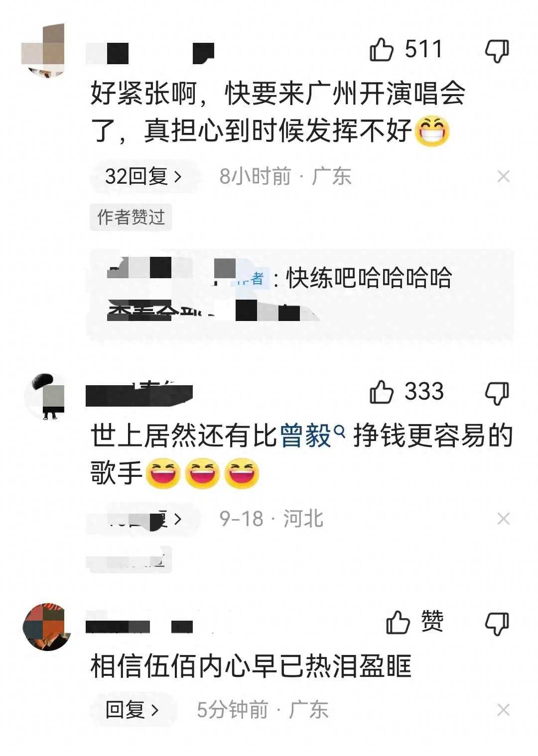
Task: Dislike the 伍佰 tearful comment
Action: pos(497,623)
